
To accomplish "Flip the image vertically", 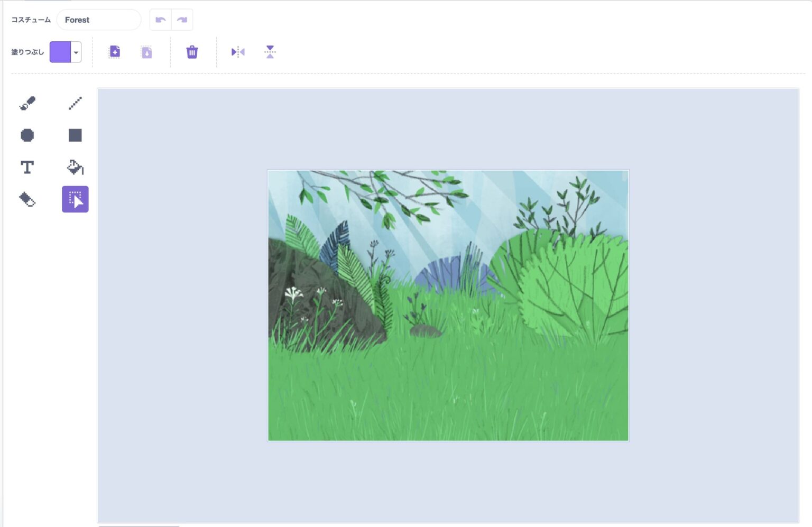I will 270,52.
